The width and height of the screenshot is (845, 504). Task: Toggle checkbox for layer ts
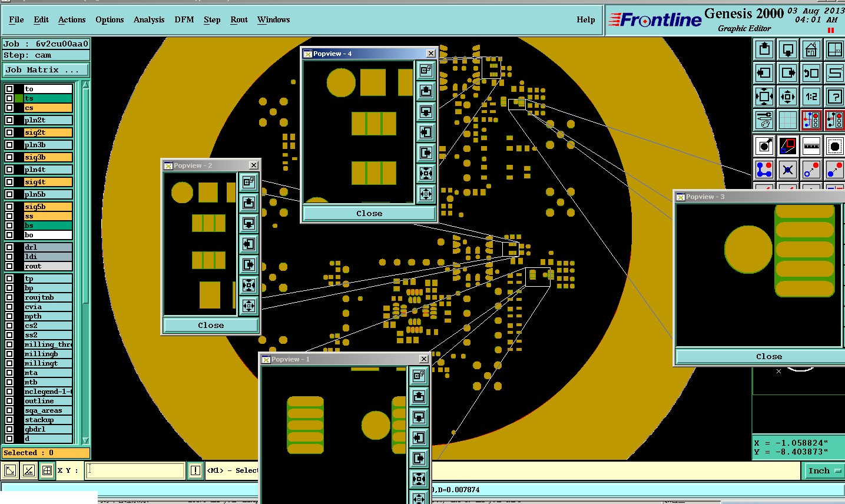pyautogui.click(x=9, y=98)
